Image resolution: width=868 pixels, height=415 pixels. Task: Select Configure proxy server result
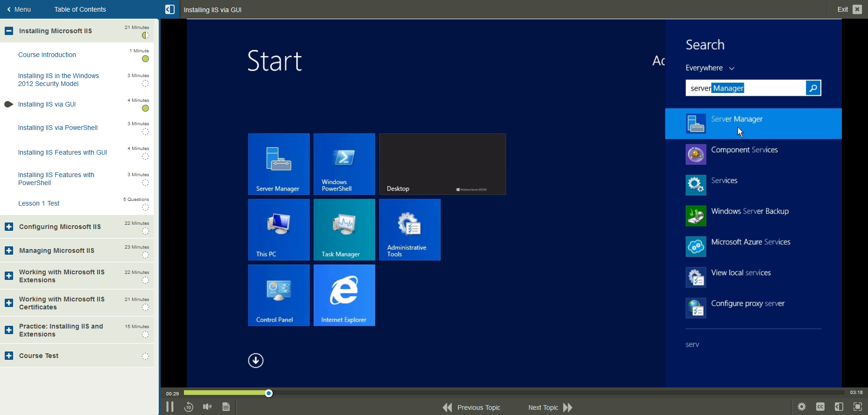coord(753,308)
